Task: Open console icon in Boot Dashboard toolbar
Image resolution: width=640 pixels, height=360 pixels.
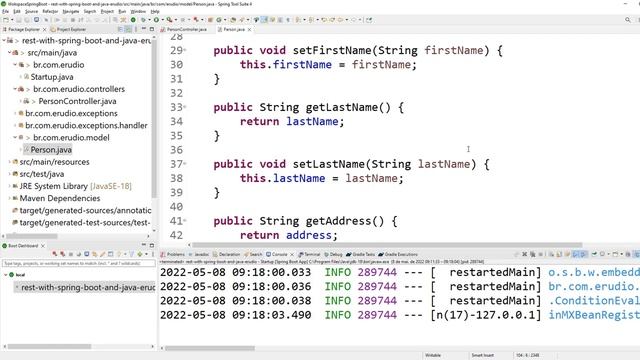Action: coord(87,254)
